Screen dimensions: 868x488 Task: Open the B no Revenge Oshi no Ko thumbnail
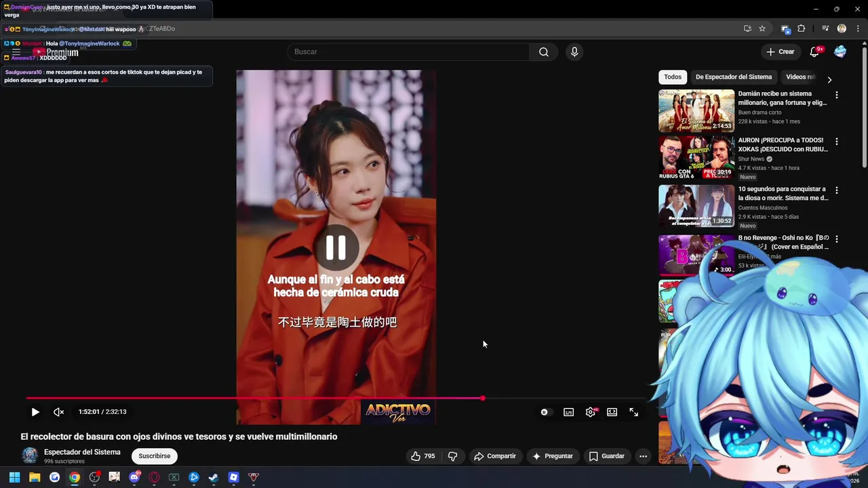coord(696,255)
